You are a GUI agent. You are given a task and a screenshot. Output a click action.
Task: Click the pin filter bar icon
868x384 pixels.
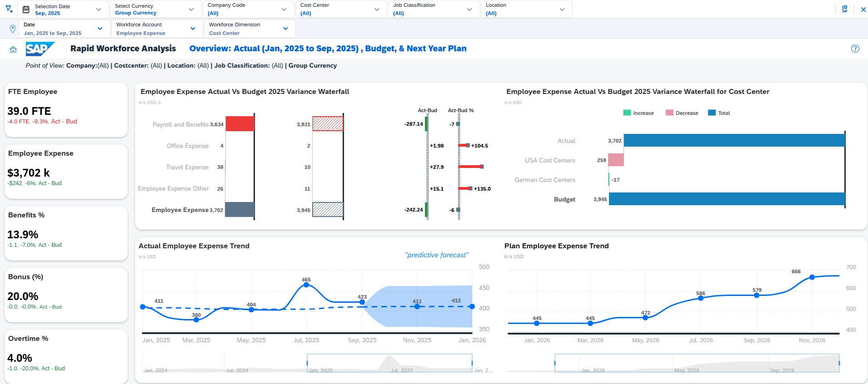844,9
